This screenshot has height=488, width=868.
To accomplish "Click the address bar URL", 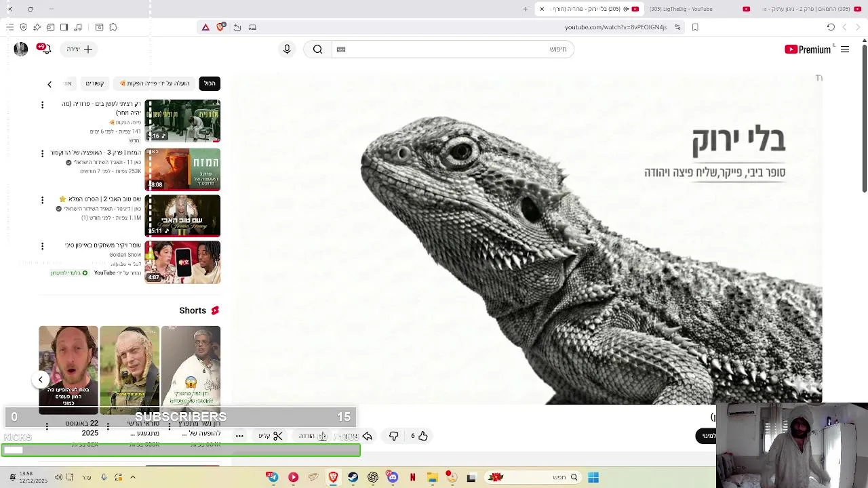I will click(x=616, y=27).
